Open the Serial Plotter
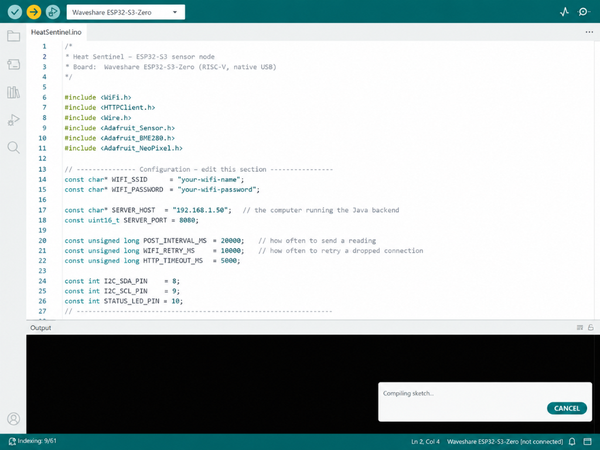This screenshot has width=600, height=450. [x=564, y=12]
